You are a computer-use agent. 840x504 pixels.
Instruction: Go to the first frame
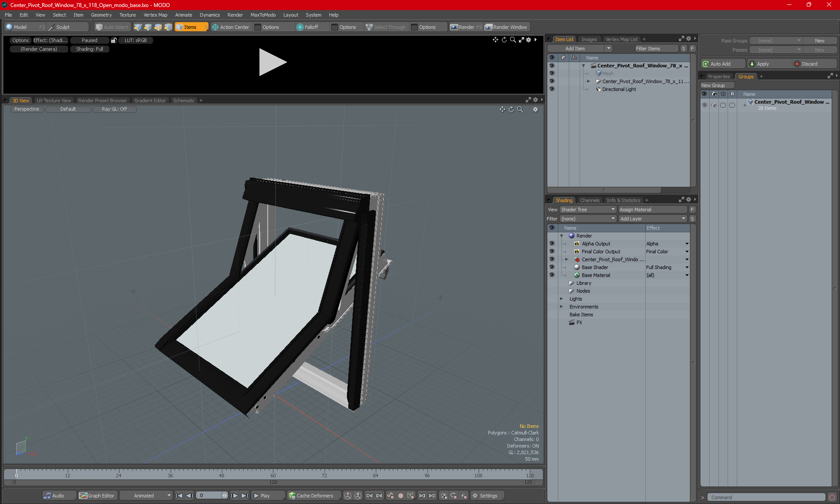(179, 496)
